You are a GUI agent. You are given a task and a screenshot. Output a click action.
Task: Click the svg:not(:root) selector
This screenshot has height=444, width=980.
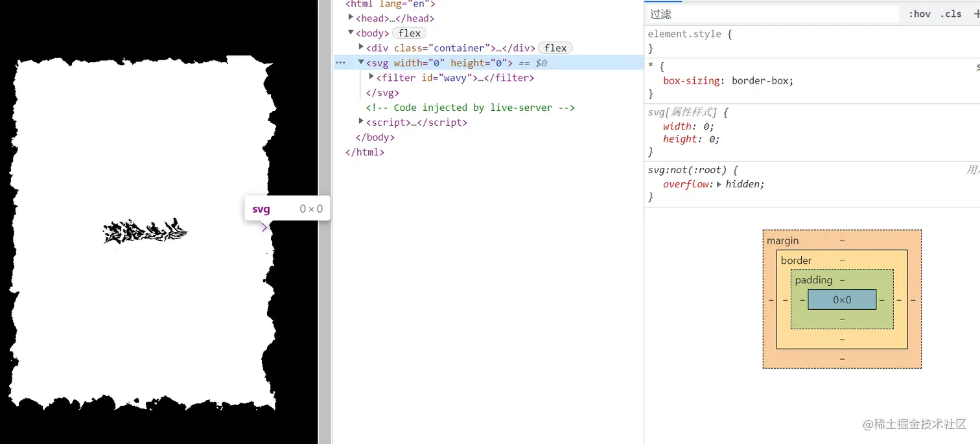point(689,170)
